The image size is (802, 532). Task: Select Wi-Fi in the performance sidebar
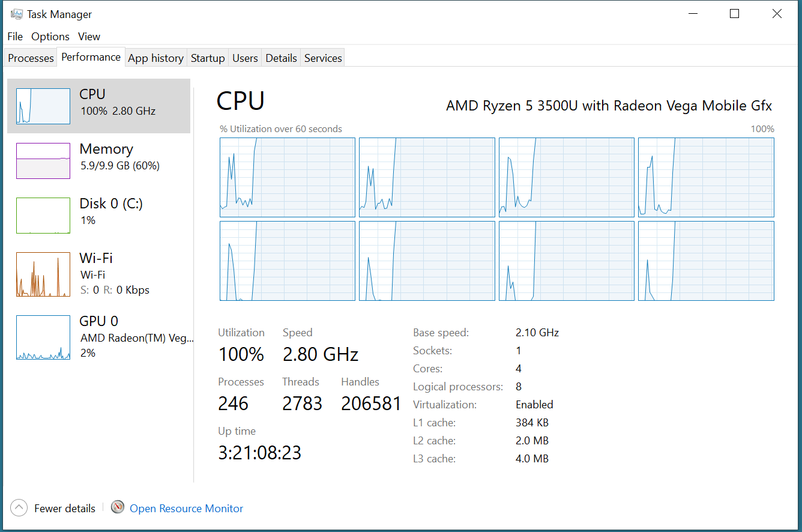click(98, 274)
